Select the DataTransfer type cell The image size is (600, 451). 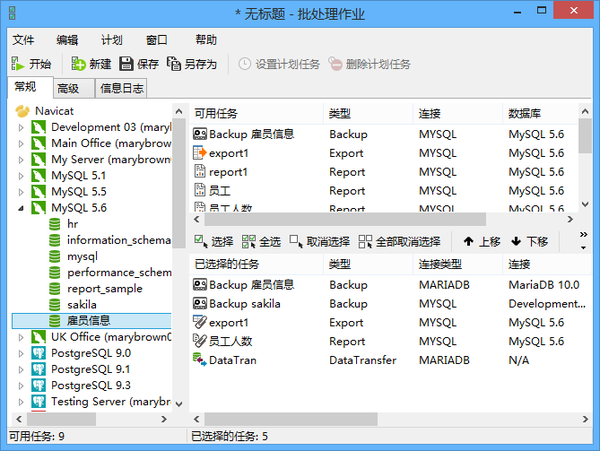(363, 360)
